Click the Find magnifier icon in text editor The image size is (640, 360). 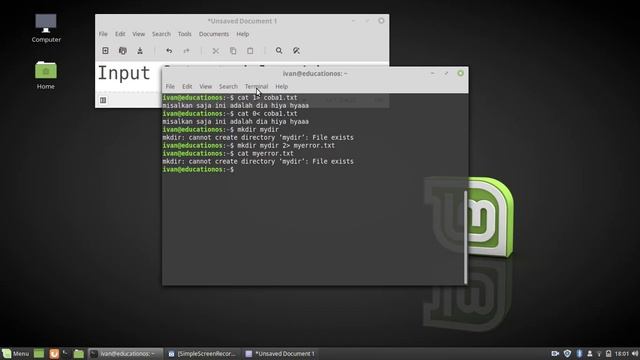[x=279, y=51]
